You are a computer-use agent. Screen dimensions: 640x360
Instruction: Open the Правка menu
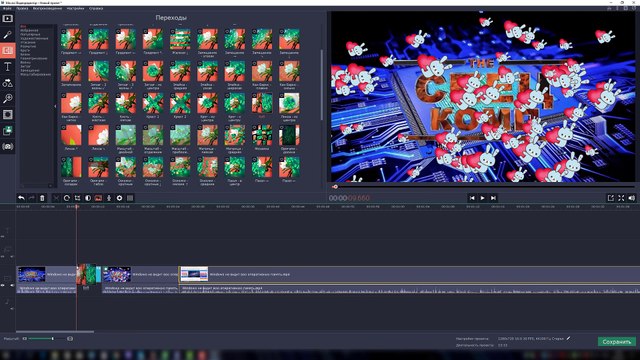click(22, 8)
